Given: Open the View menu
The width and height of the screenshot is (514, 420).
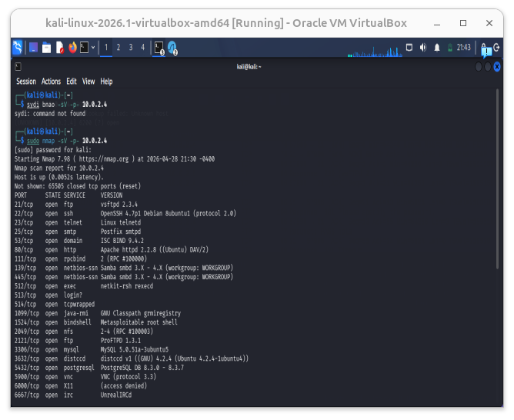Looking at the screenshot, I should pyautogui.click(x=88, y=82).
